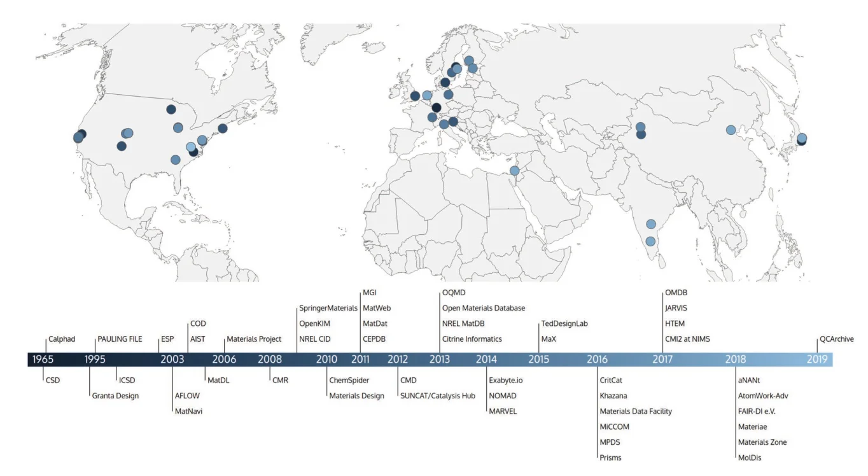Click the AtomWork-Adv label

763,396
